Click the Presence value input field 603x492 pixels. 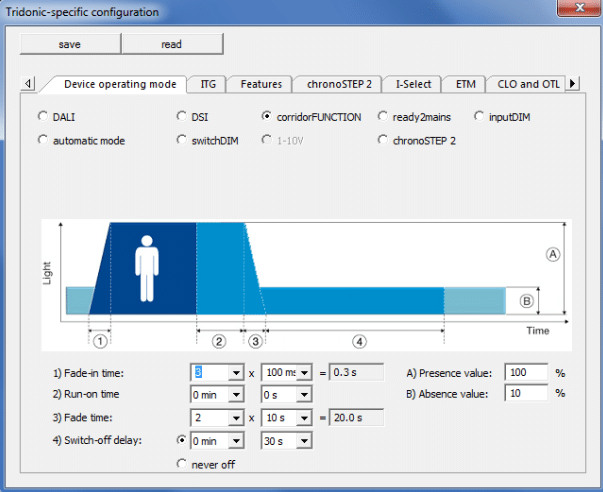point(526,372)
